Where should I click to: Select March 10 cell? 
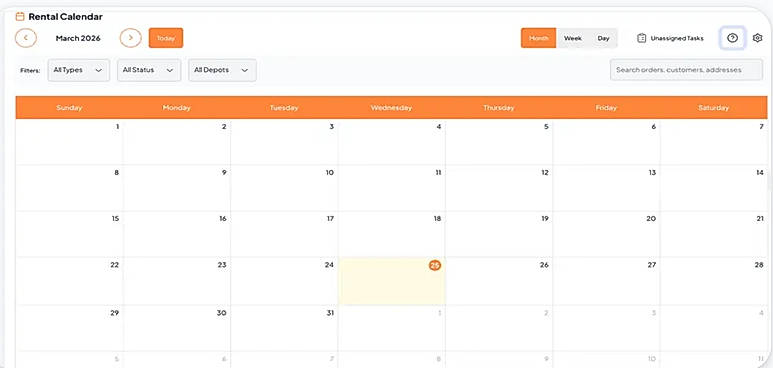(x=284, y=188)
